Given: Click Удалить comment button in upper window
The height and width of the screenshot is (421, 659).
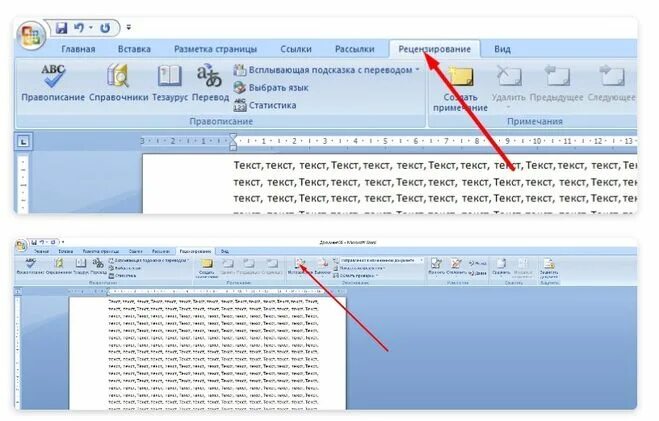Looking at the screenshot, I should [x=509, y=86].
